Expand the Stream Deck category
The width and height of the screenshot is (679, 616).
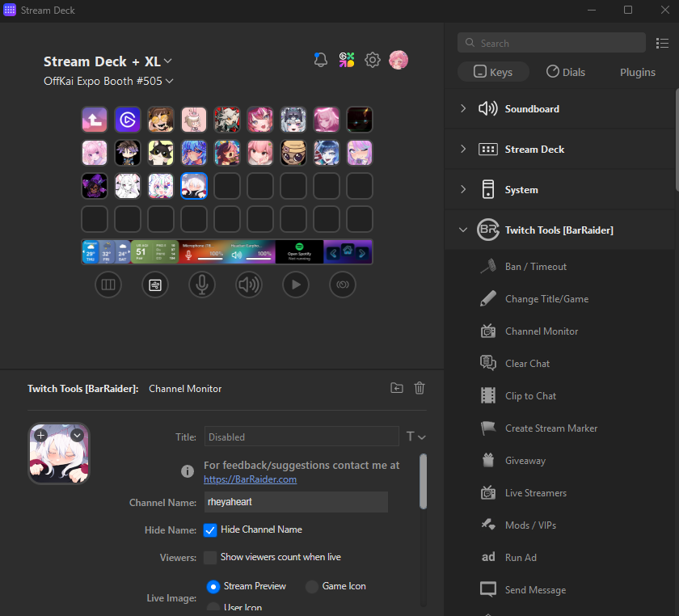click(463, 149)
